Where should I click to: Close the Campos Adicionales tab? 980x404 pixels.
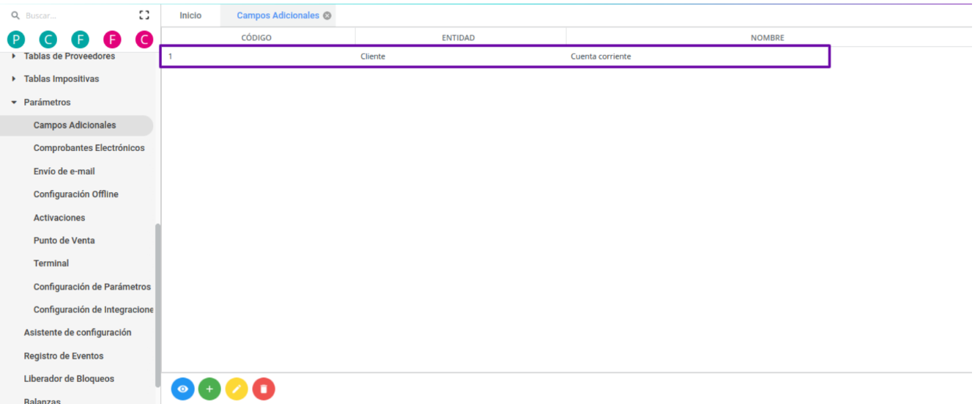tap(327, 15)
